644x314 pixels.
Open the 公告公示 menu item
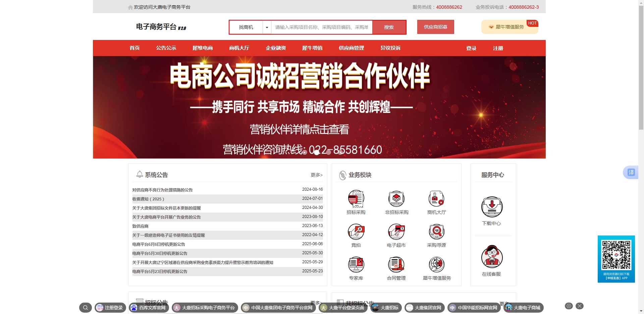166,48
